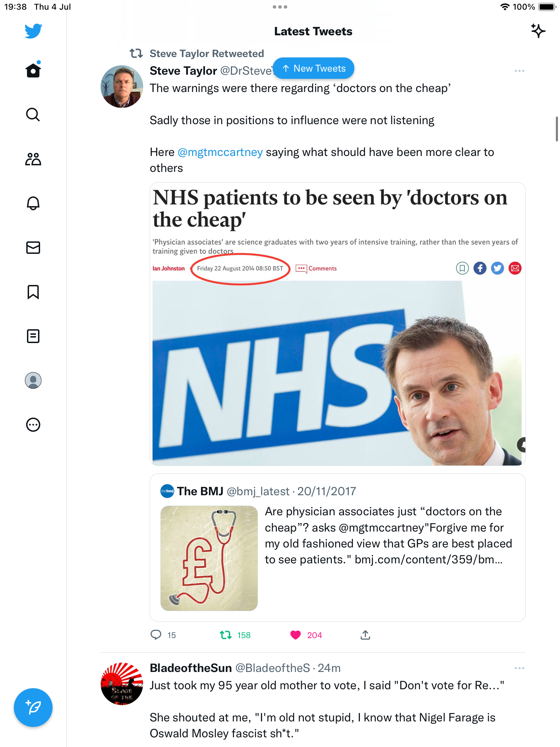Expand the More circle menu in sidebar
Screen dimensions: 560x747
click(x=33, y=425)
